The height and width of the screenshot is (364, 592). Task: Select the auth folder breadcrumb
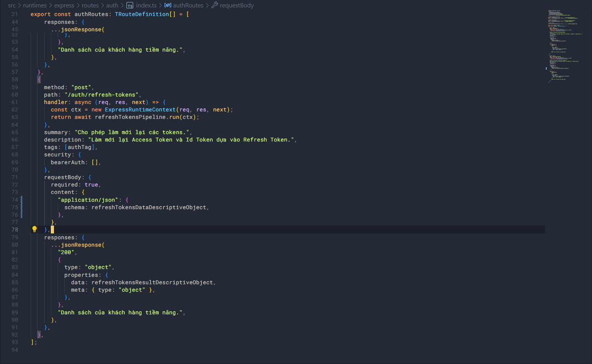(112, 5)
